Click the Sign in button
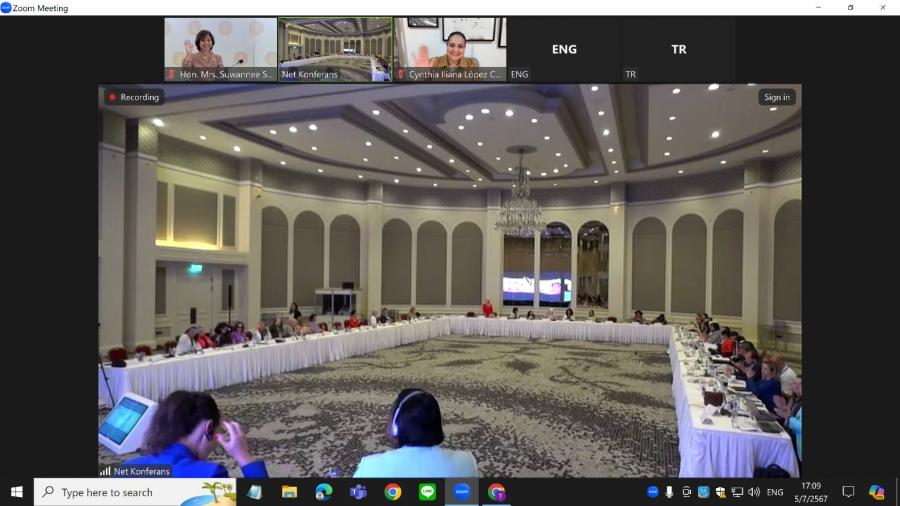The height and width of the screenshot is (506, 900). [x=777, y=97]
